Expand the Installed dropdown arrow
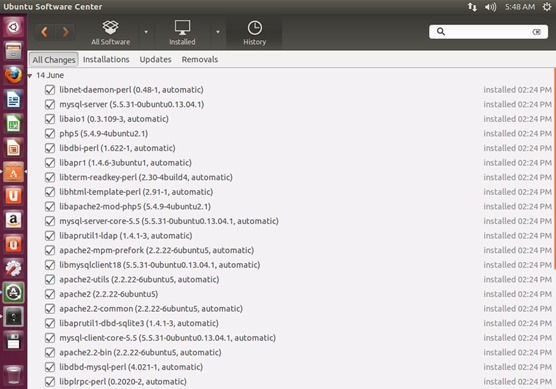 [x=218, y=32]
